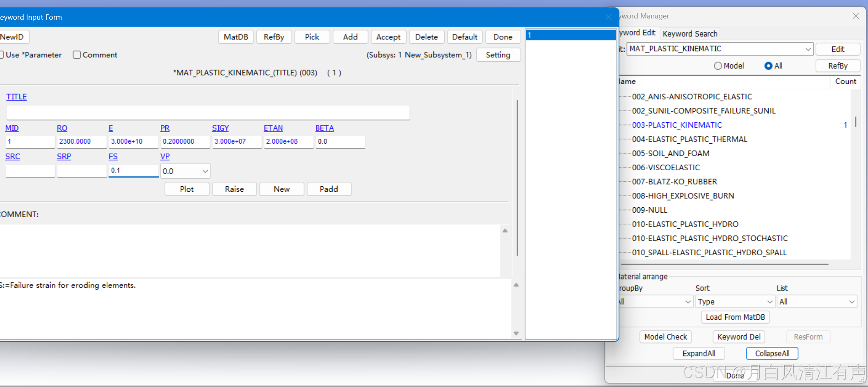Click the VP parameter link
Image resolution: width=868 pixels, height=387 pixels.
pos(165,156)
